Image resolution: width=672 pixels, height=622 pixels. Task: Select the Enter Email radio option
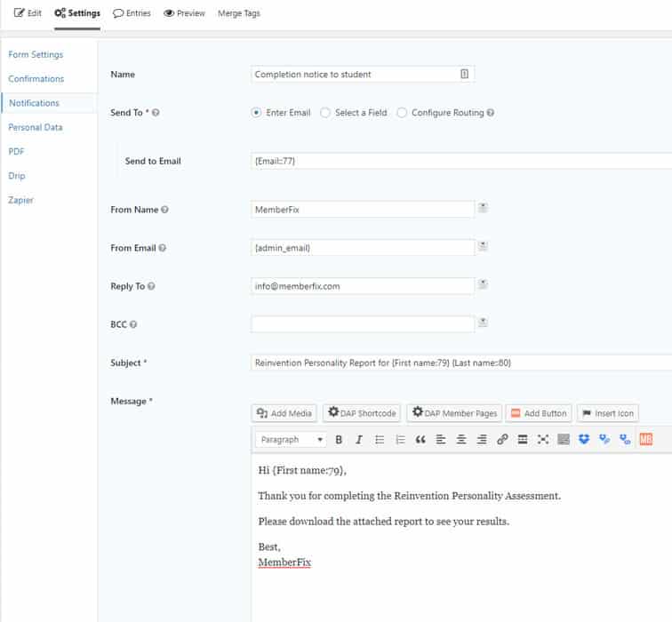click(257, 113)
